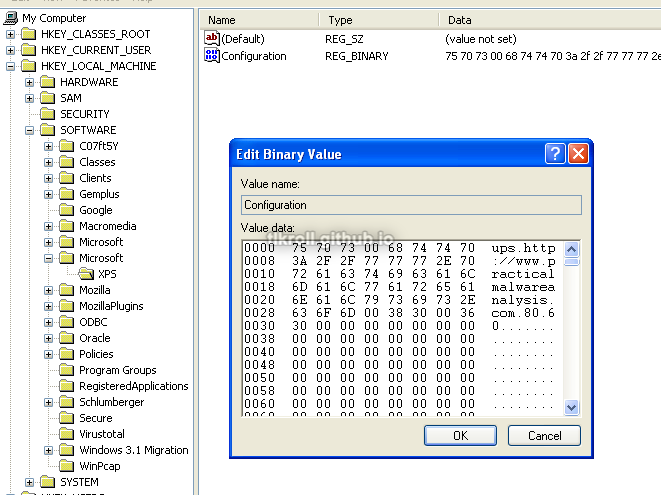Select the Configuration binary value icon

211,56
